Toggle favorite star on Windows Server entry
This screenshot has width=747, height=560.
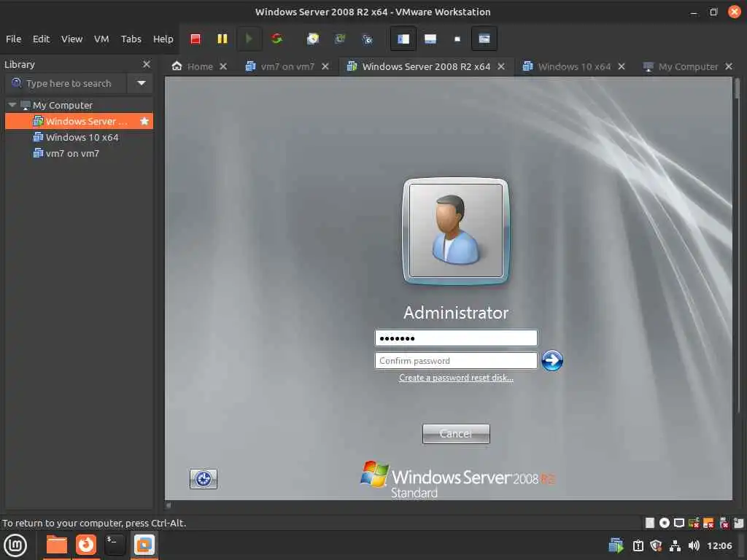(144, 121)
